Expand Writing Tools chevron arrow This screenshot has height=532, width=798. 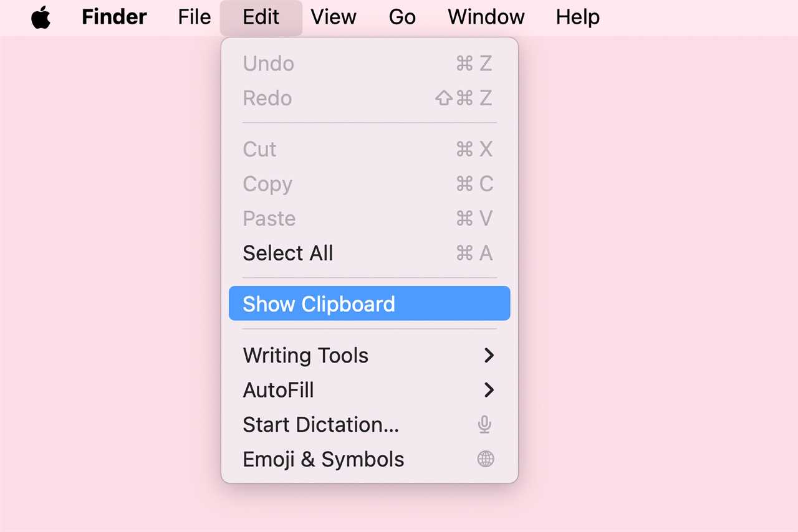coord(489,355)
